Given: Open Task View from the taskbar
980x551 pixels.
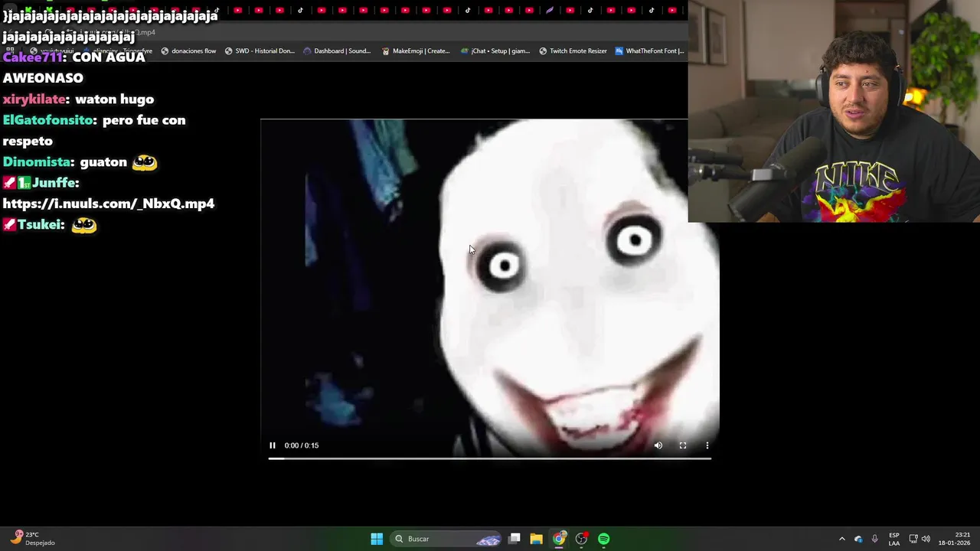Looking at the screenshot, I should pos(514,539).
